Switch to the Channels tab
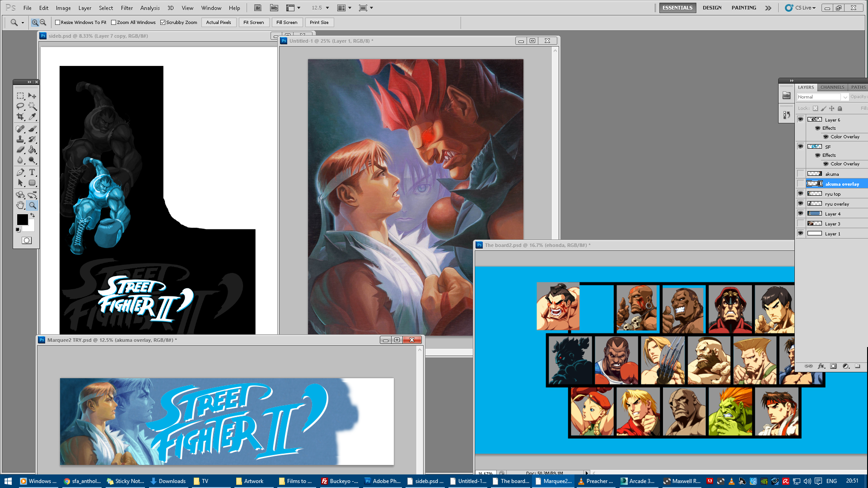This screenshot has width=868, height=488. [832, 87]
